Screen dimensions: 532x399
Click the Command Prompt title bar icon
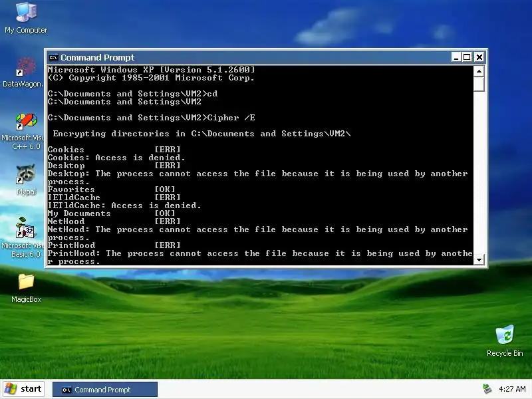(x=53, y=57)
